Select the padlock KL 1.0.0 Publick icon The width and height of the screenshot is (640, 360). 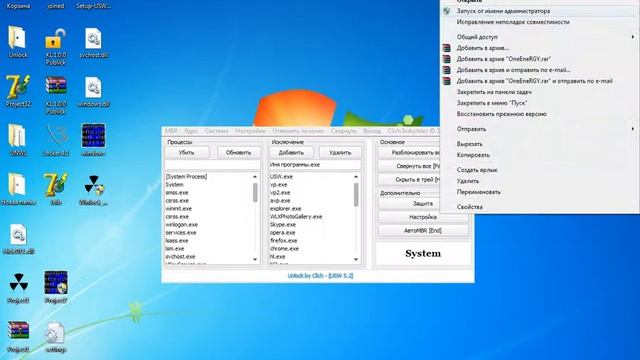[x=55, y=39]
